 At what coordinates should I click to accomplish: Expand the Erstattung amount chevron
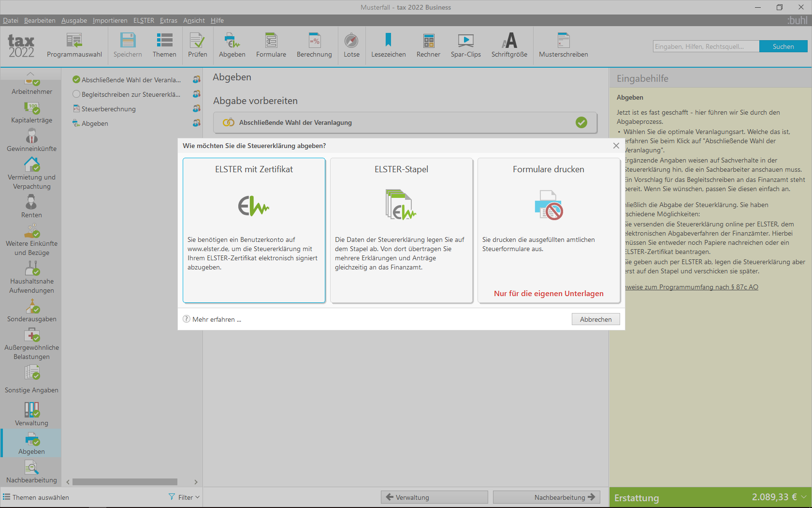[804, 497]
